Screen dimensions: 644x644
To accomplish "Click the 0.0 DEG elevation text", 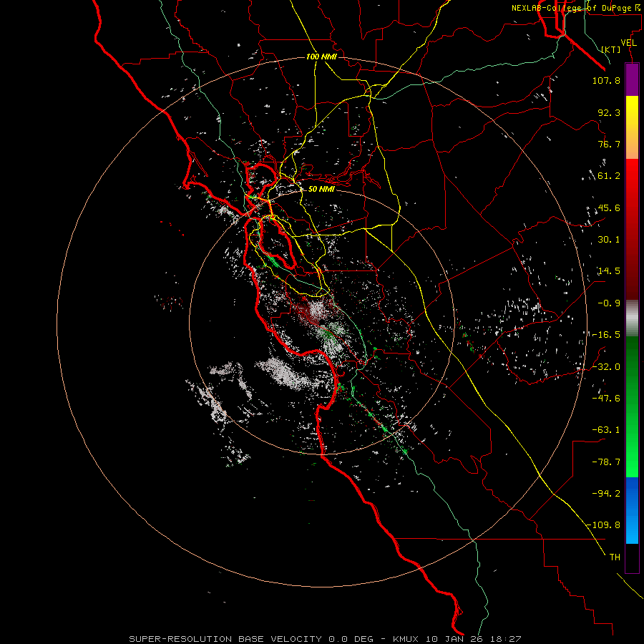I will [351, 639].
